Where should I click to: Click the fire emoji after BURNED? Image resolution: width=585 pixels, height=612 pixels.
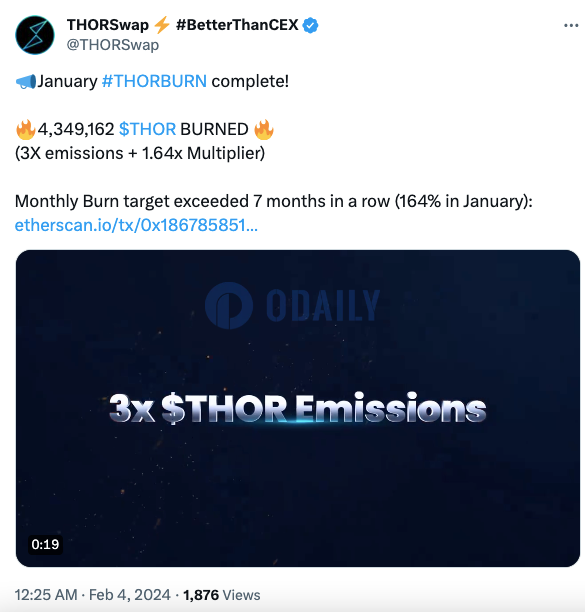click(x=264, y=129)
